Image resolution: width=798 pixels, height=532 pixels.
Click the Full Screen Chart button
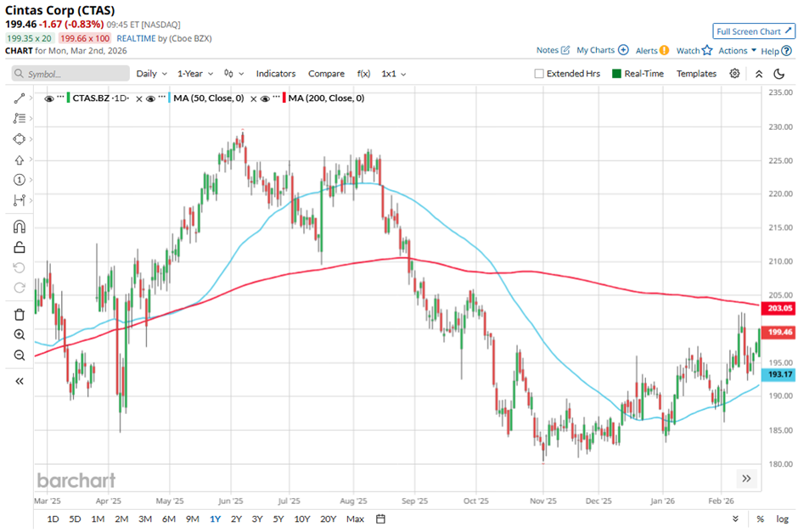tap(753, 31)
